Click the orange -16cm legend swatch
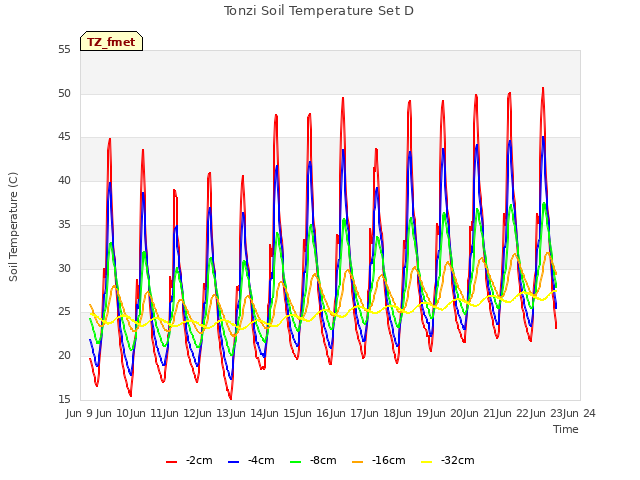The height and width of the screenshot is (480, 640). click(357, 462)
